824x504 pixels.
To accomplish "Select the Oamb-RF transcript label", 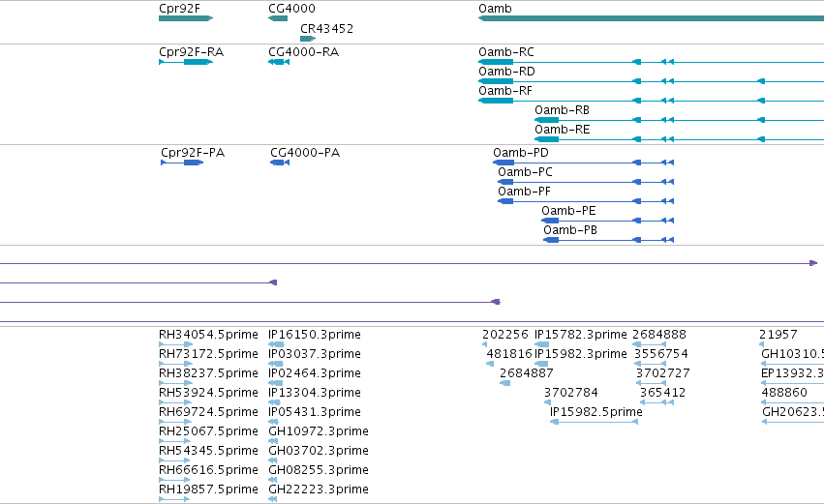I will (x=505, y=91).
